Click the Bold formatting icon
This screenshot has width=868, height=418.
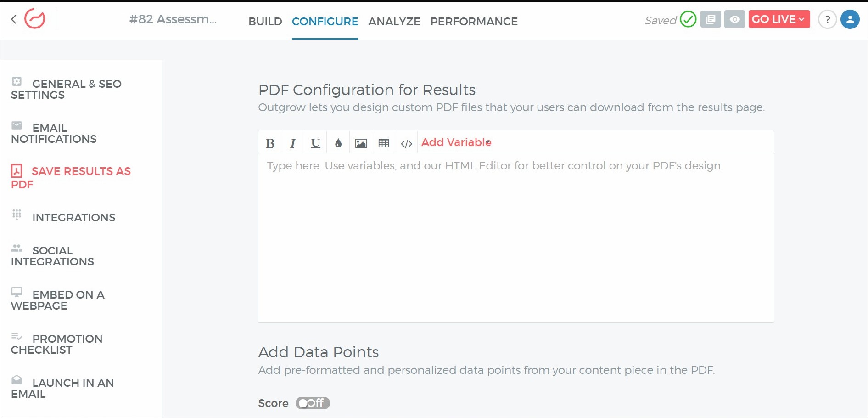pos(270,143)
